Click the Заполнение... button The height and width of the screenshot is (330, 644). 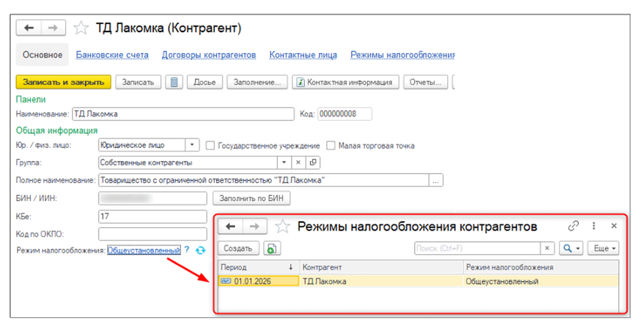[x=257, y=82]
